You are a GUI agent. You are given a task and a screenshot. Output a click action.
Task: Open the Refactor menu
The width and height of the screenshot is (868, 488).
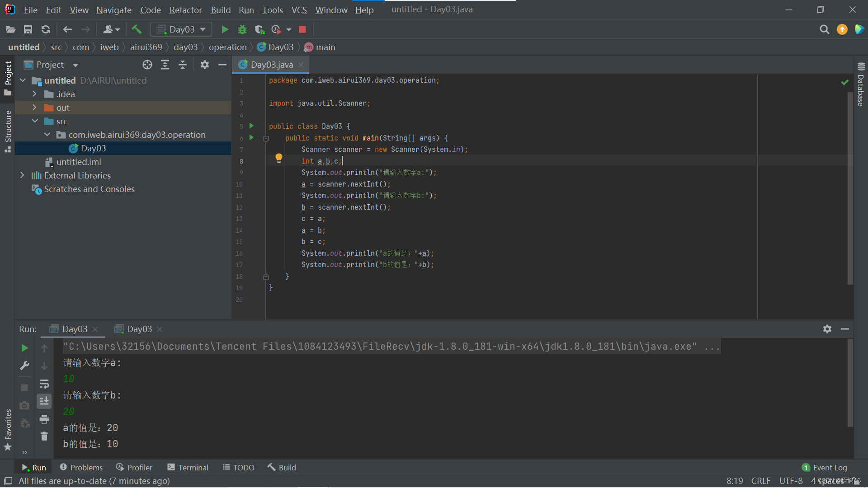(185, 10)
